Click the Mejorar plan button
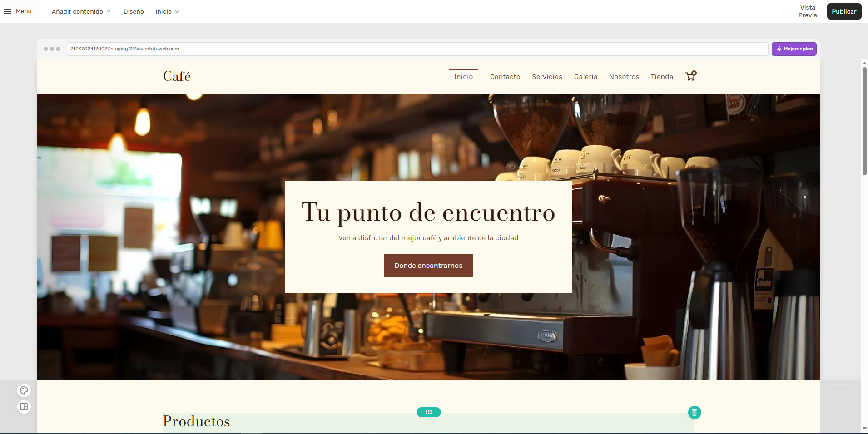 [x=794, y=49]
